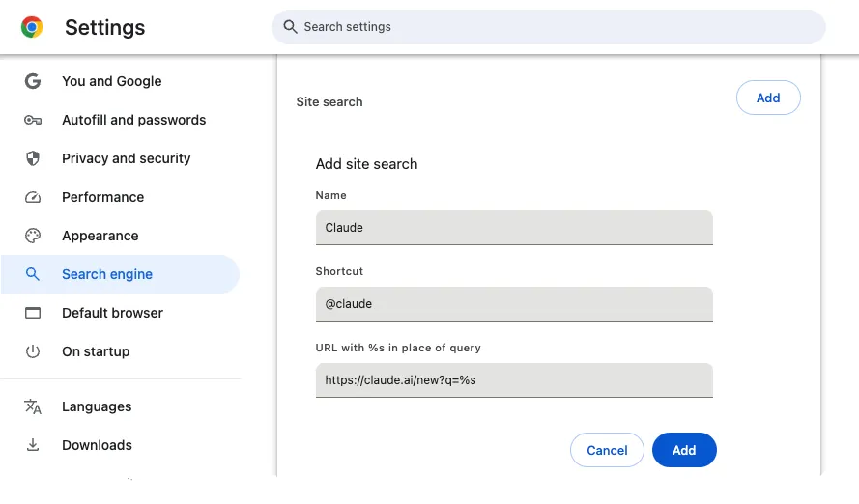Confirm with the blue Add button
Viewport: 859px width, 504px height.
point(684,450)
